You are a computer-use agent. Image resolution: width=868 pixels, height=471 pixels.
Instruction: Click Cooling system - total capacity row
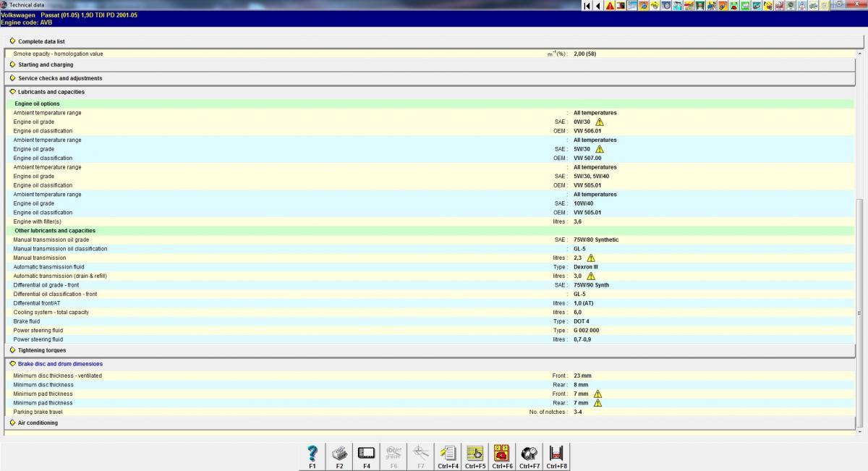tap(430, 313)
